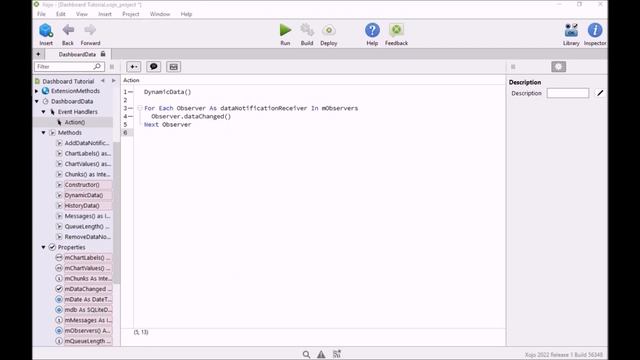Select the Constructor() method
The height and width of the screenshot is (360, 640).
click(x=82, y=184)
